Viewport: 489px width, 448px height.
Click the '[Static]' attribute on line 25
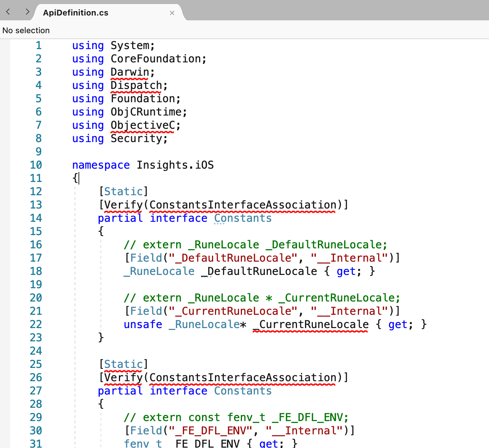pos(123,364)
